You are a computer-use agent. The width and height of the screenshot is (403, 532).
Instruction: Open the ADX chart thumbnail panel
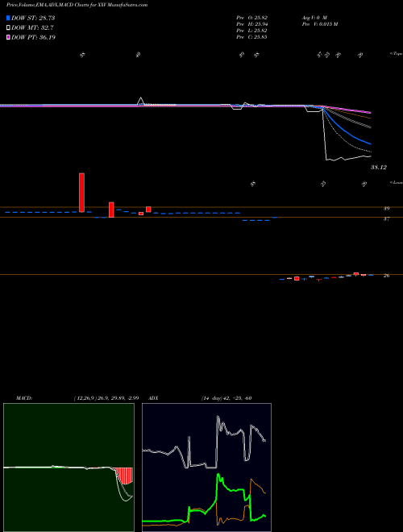point(206,468)
